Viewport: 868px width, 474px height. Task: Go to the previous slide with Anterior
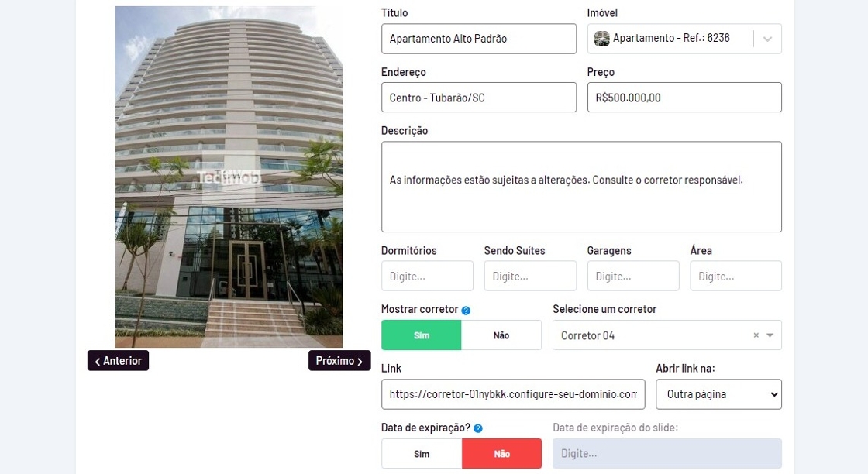118,361
